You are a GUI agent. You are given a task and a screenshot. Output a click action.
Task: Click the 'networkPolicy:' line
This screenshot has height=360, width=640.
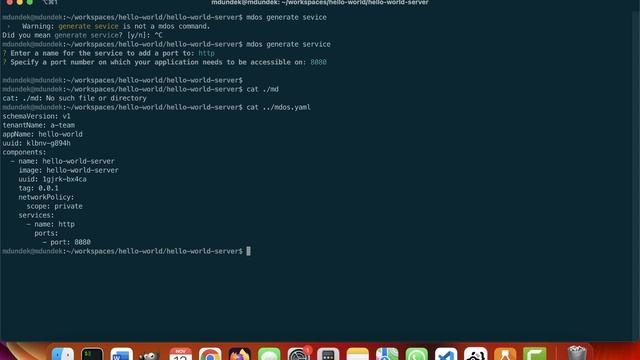[x=47, y=197]
